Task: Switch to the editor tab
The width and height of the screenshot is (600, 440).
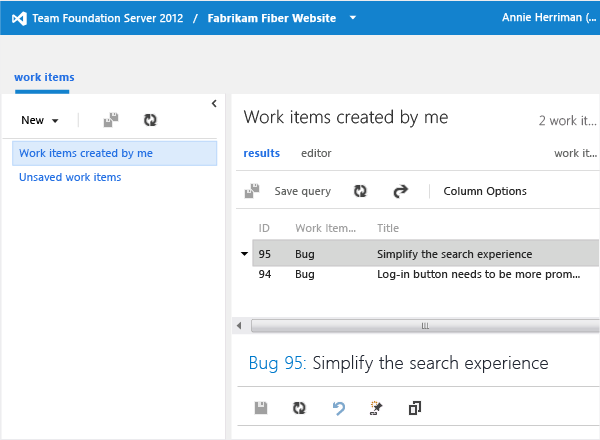Action: (316, 153)
